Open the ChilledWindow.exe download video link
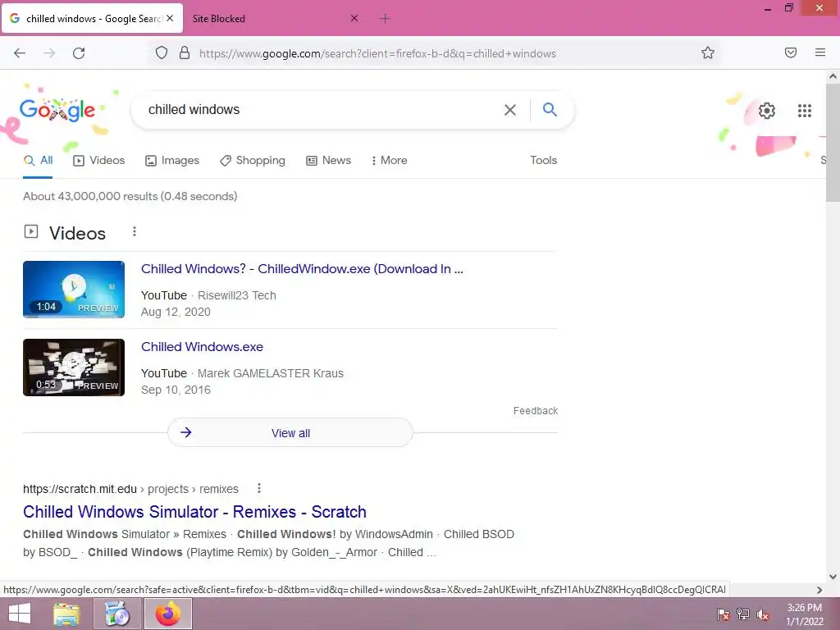Image resolution: width=840 pixels, height=630 pixels. coord(302,269)
